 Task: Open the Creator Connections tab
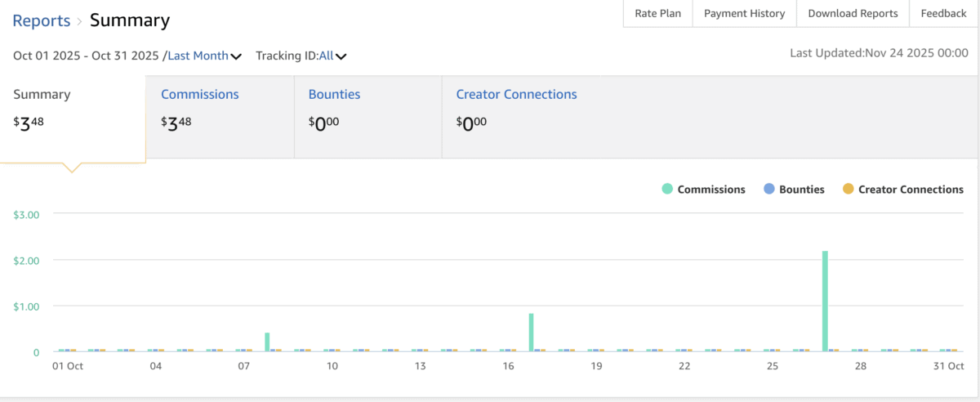[x=516, y=95]
